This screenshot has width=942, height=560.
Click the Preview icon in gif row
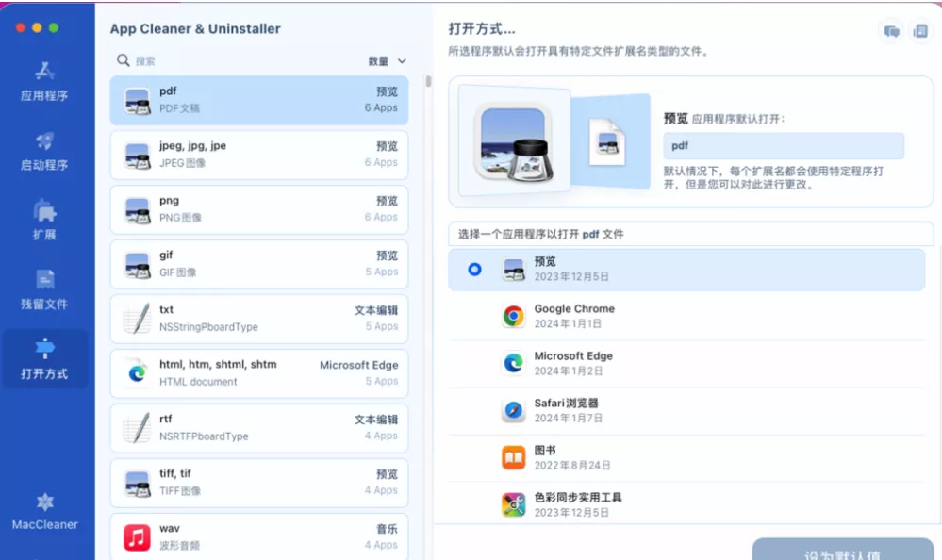click(x=137, y=264)
